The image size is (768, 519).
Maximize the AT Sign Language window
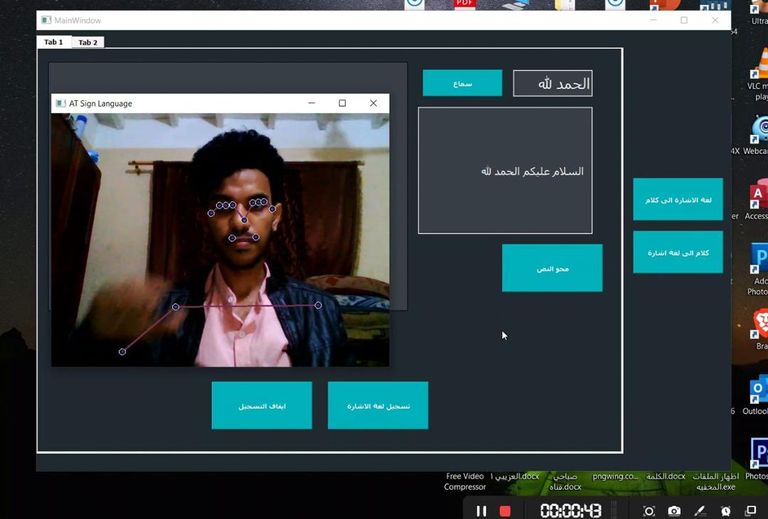(x=342, y=103)
